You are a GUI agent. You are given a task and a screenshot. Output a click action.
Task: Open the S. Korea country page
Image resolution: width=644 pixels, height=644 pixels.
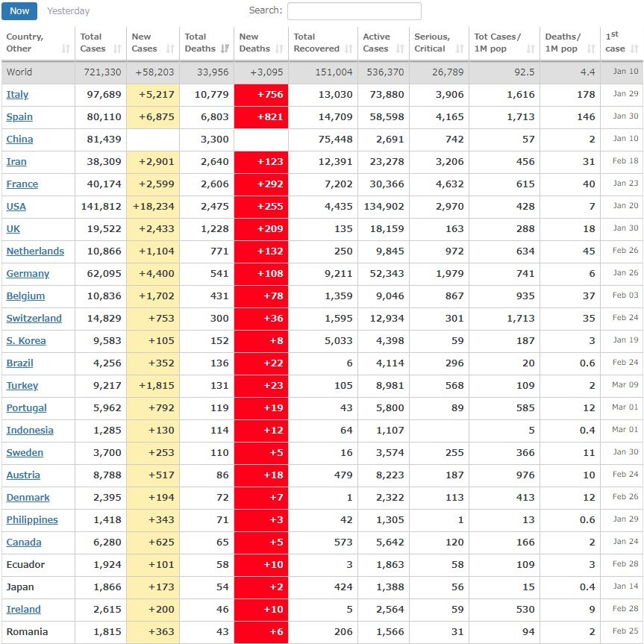pyautogui.click(x=26, y=341)
